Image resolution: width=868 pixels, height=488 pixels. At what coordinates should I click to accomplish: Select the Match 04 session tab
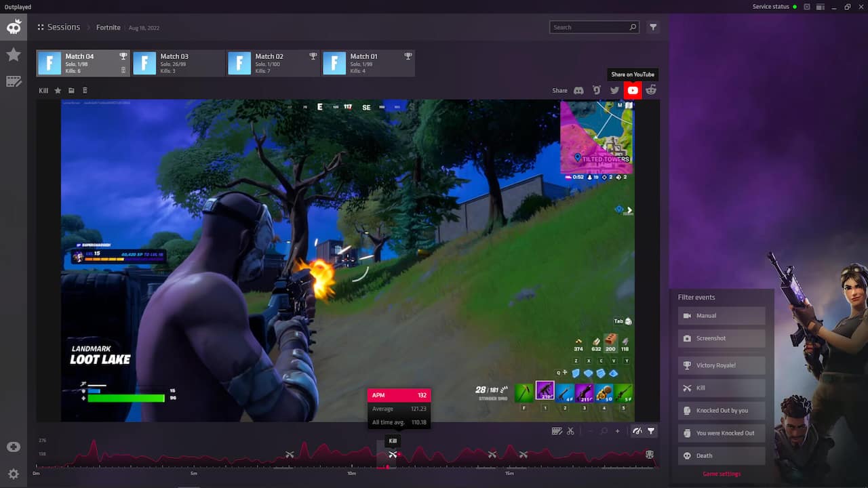tap(83, 63)
